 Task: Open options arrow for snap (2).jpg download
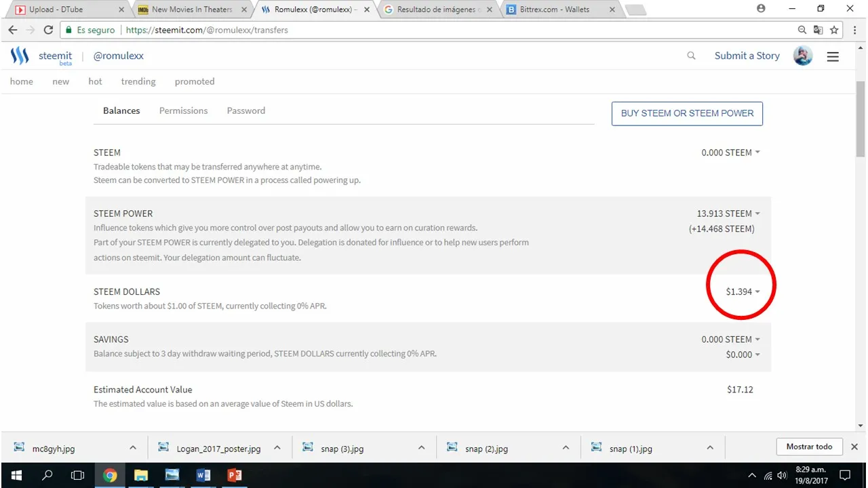[566, 447]
